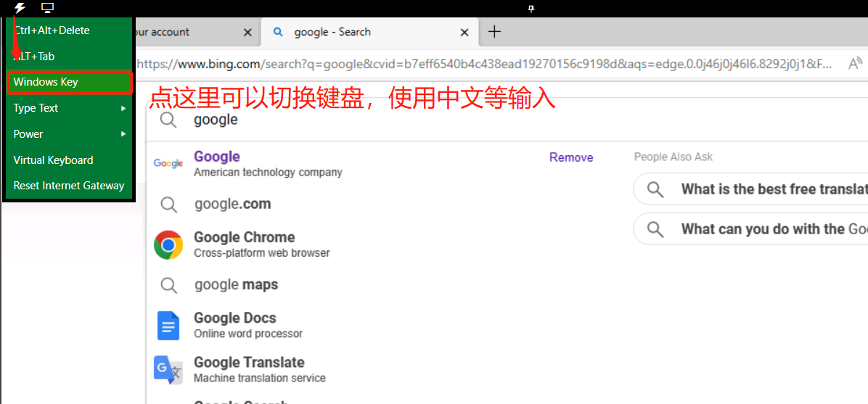868x404 pixels.
Task: Open 'What is the best free translat' question
Action: 750,189
